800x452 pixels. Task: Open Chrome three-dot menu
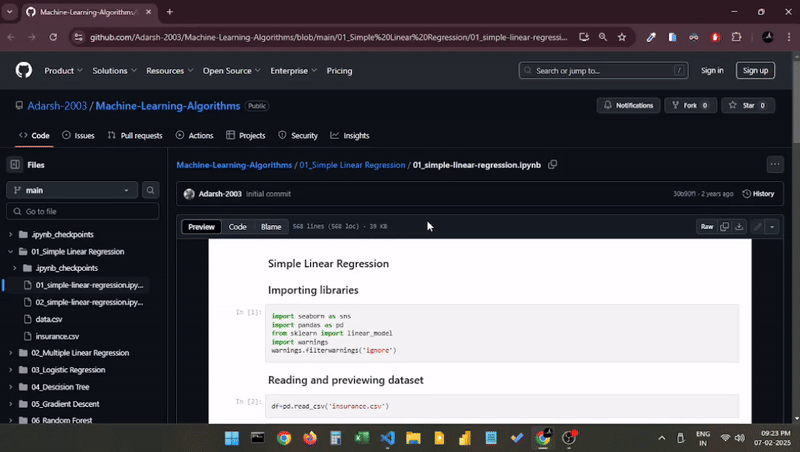click(x=789, y=37)
